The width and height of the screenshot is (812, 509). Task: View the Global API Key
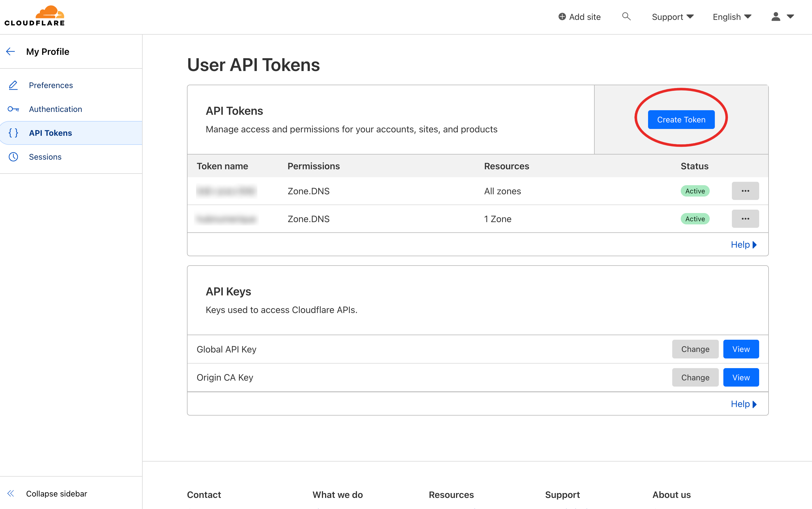[x=741, y=349]
